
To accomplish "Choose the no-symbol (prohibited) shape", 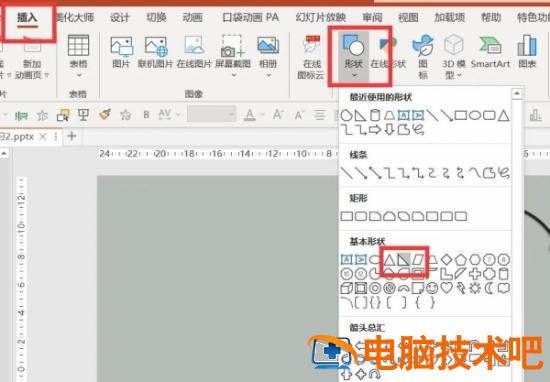I will [x=389, y=288].
